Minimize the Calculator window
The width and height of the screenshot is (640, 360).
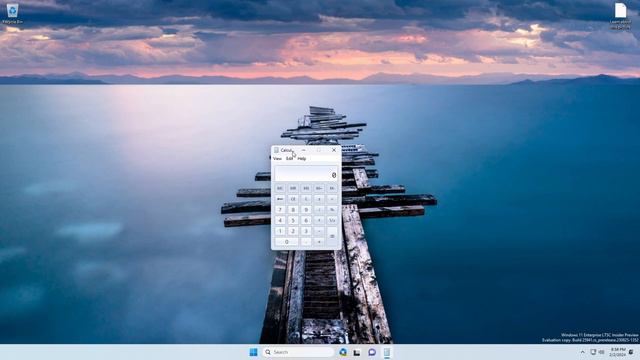click(x=303, y=150)
